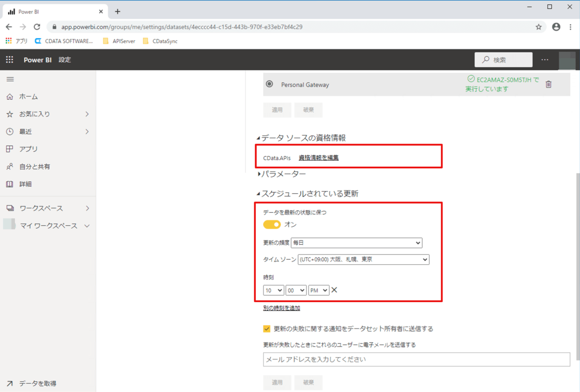This screenshot has width=580, height=392.
Task: Collapse the hamburger navigation menu
Action: [x=10, y=79]
